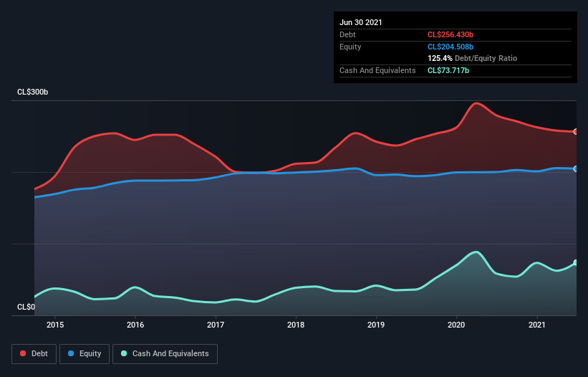The height and width of the screenshot is (377, 588).
Task: Click the 2018 x-axis label
Action: tap(296, 325)
